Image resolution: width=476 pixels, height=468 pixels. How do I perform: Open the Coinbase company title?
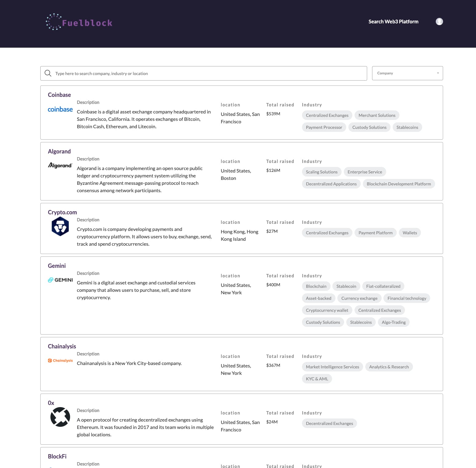[59, 95]
